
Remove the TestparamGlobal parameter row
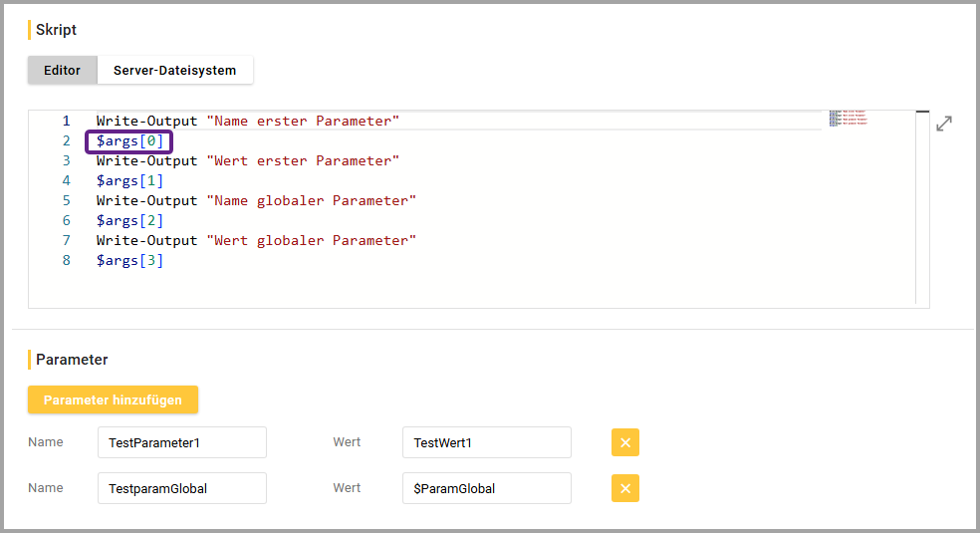(624, 488)
